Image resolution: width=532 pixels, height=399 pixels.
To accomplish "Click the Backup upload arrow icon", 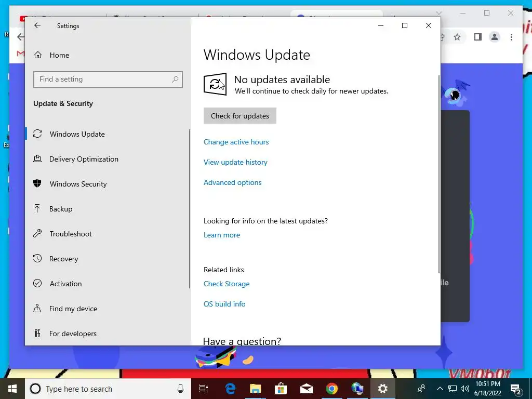I will click(x=37, y=208).
